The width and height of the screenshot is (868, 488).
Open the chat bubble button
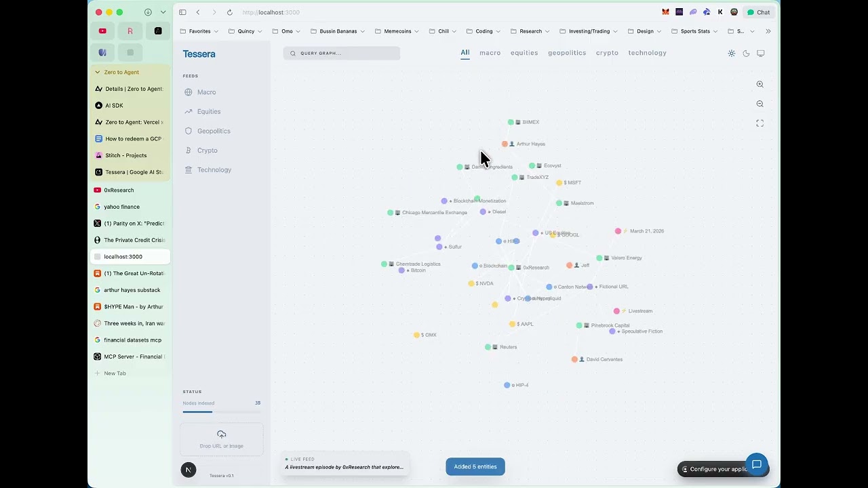pos(757,464)
